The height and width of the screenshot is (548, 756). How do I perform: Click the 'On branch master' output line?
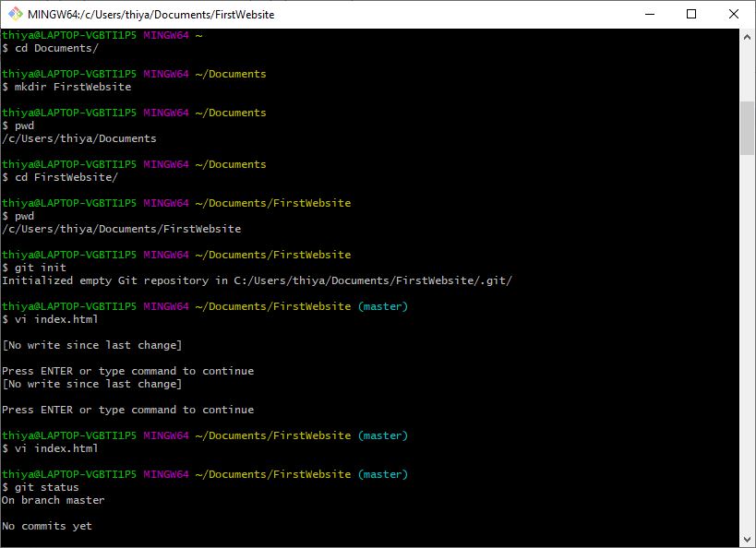pyautogui.click(x=53, y=499)
